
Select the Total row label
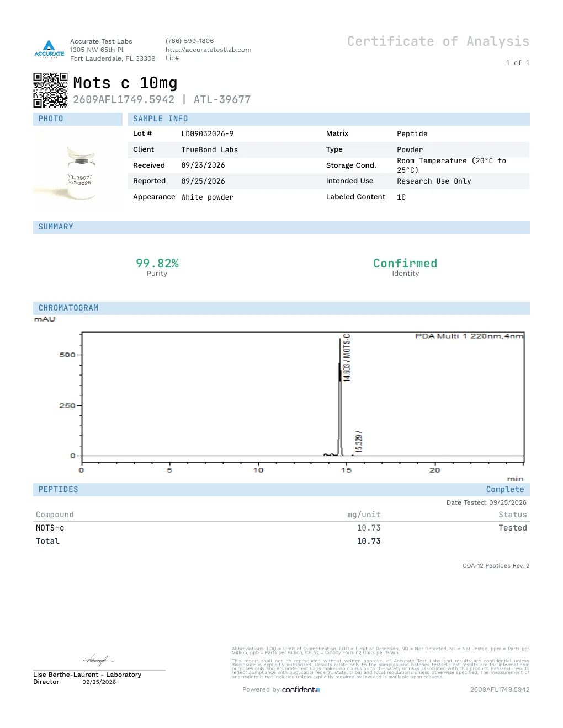click(47, 542)
